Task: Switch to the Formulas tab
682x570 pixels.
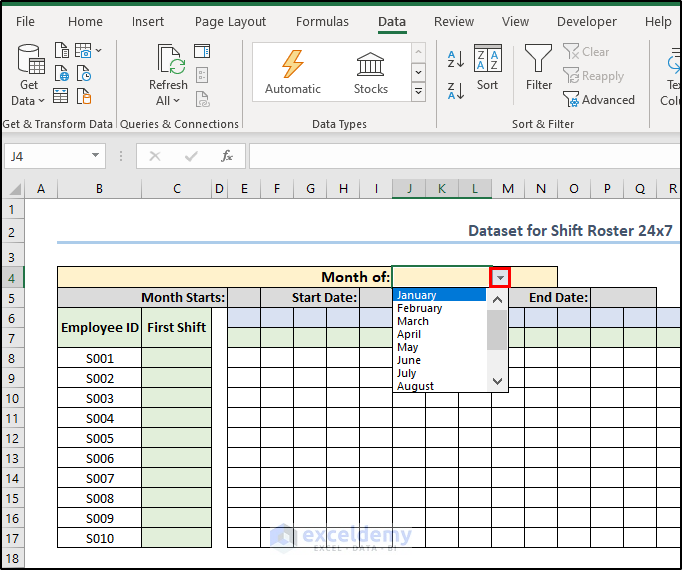Action: coord(322,21)
